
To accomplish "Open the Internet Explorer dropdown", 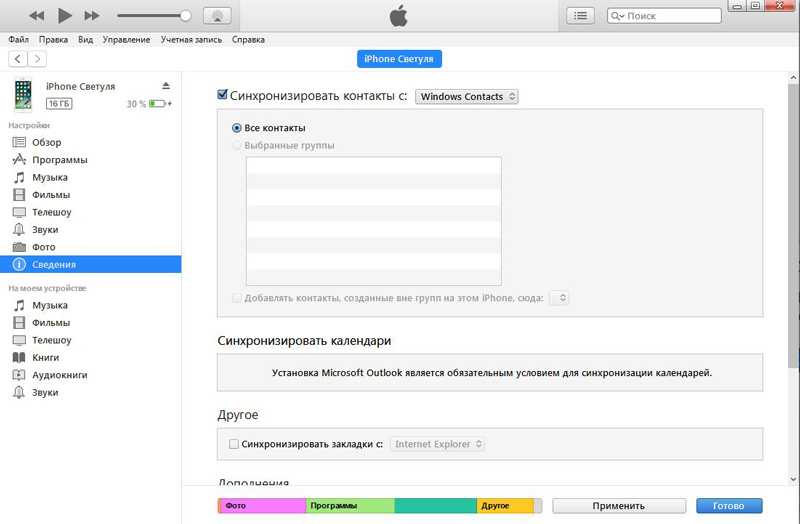I will pyautogui.click(x=437, y=444).
